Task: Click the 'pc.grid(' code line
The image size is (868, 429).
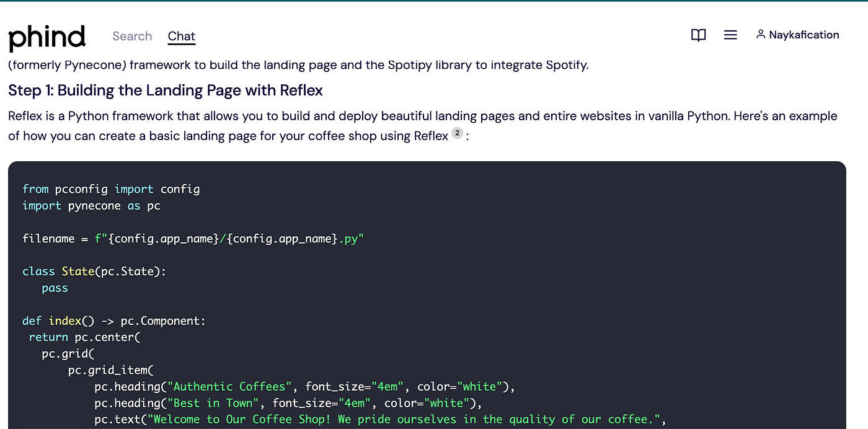Action: tap(68, 354)
